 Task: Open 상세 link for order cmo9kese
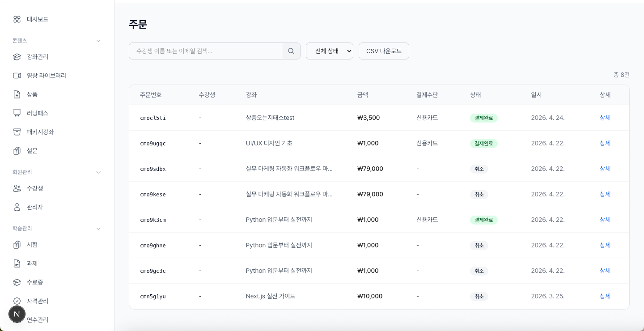[x=605, y=194]
